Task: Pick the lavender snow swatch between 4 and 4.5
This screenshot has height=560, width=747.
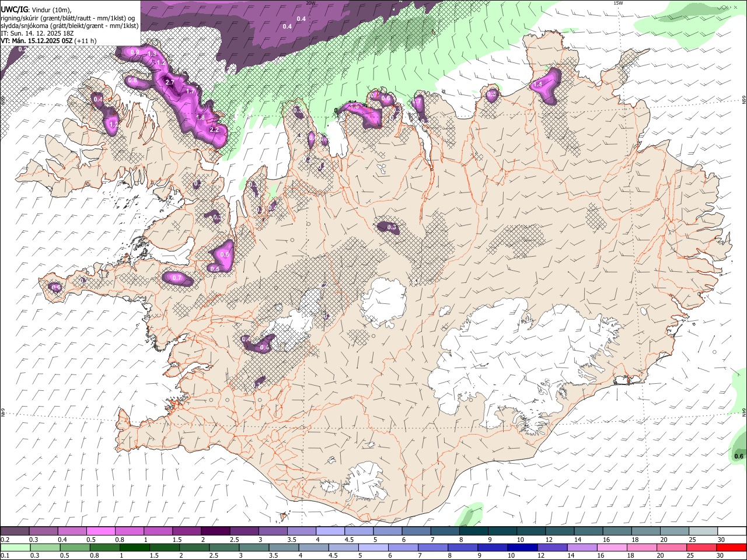Action: coord(330,531)
